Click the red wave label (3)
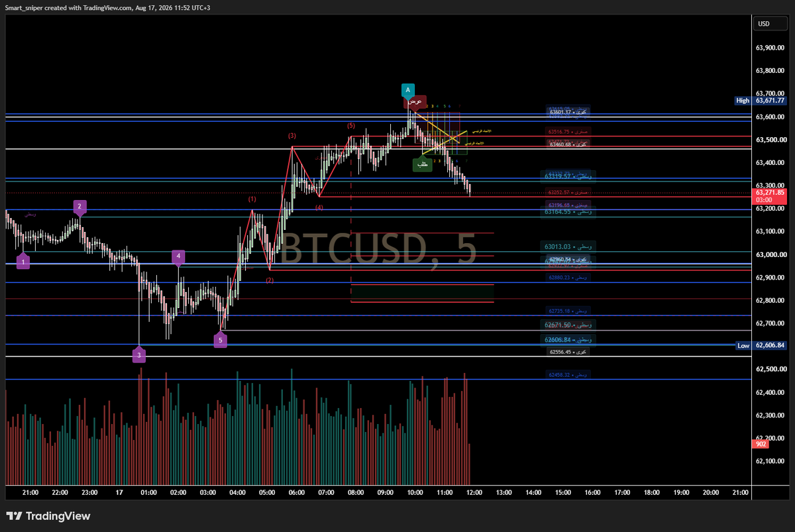This screenshot has width=795, height=532. click(x=292, y=136)
